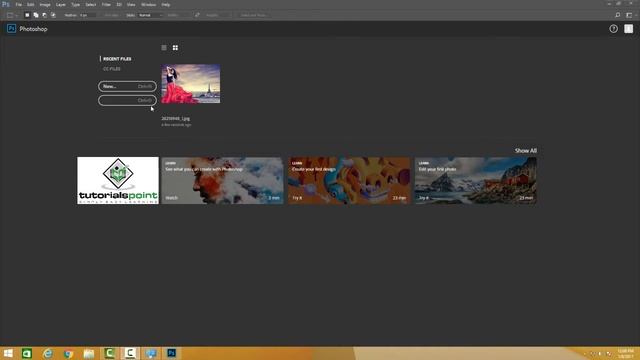
Task: Click the Photoshop logo in start header
Action: (11, 29)
